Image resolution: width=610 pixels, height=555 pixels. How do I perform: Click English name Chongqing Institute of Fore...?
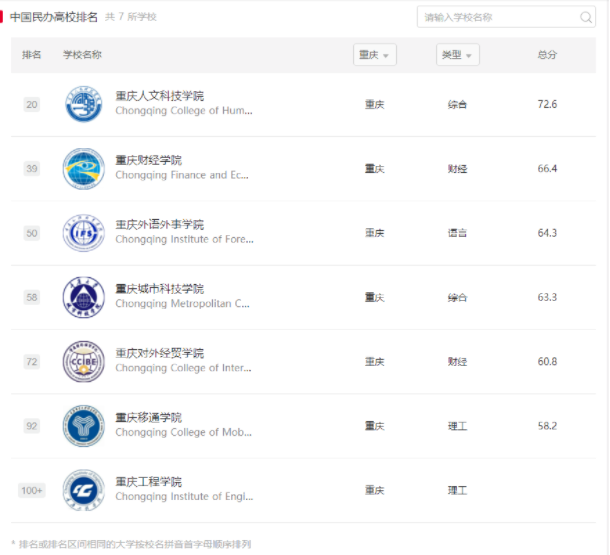184,239
